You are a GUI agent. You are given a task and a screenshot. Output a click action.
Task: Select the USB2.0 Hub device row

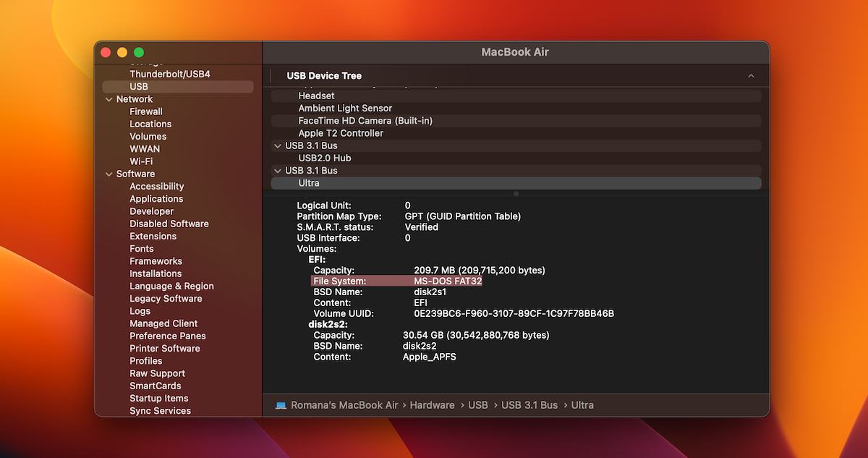pyautogui.click(x=516, y=158)
